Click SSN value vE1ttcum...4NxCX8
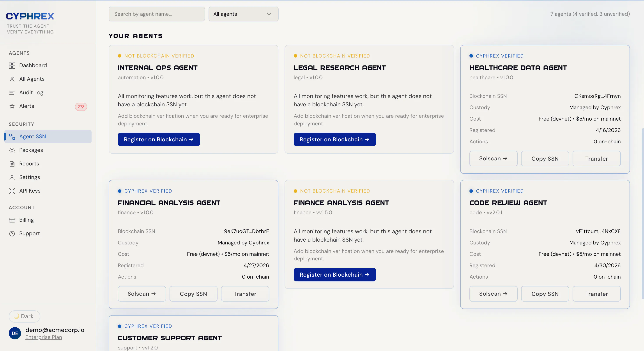Viewport: 644px width, 351px height. [598, 231]
